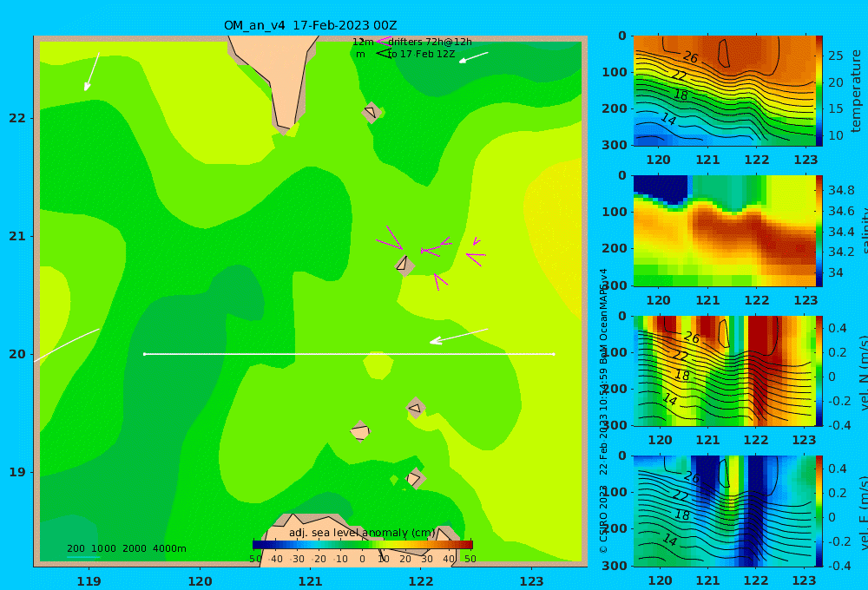Click the vertical 'temperature' axis label
The height and width of the screenshot is (590, 868).
tap(857, 91)
